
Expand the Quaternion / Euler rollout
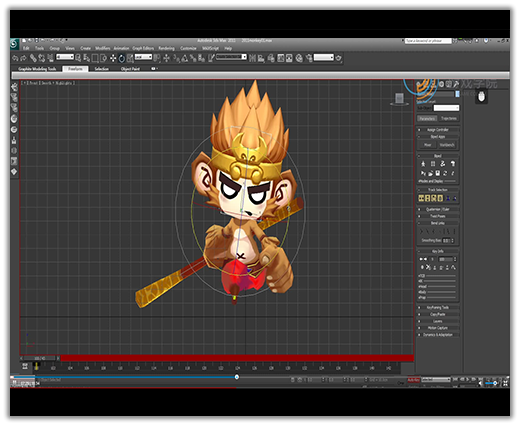point(438,209)
